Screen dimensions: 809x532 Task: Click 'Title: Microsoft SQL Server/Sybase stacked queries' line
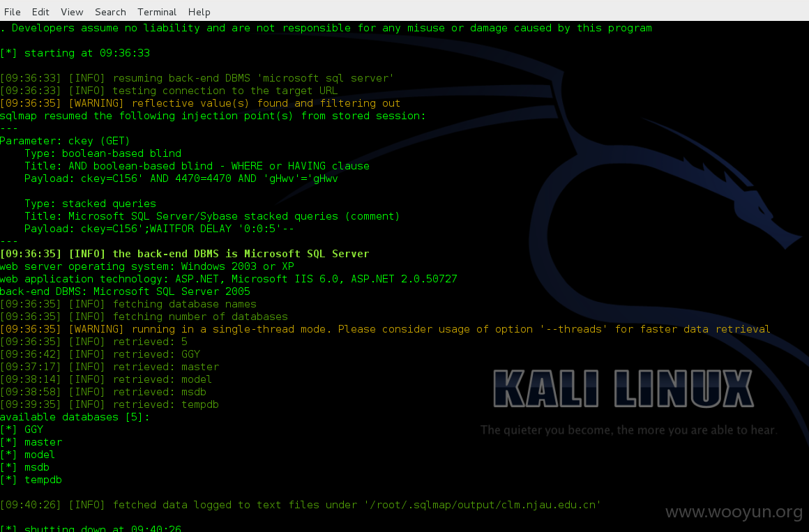pyautogui.click(x=212, y=216)
